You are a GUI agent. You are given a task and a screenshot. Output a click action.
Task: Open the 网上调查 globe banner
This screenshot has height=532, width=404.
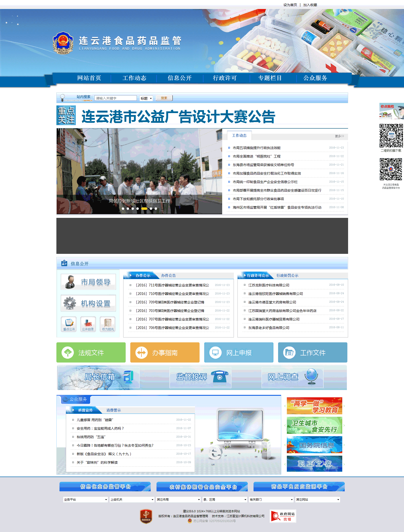click(292, 377)
